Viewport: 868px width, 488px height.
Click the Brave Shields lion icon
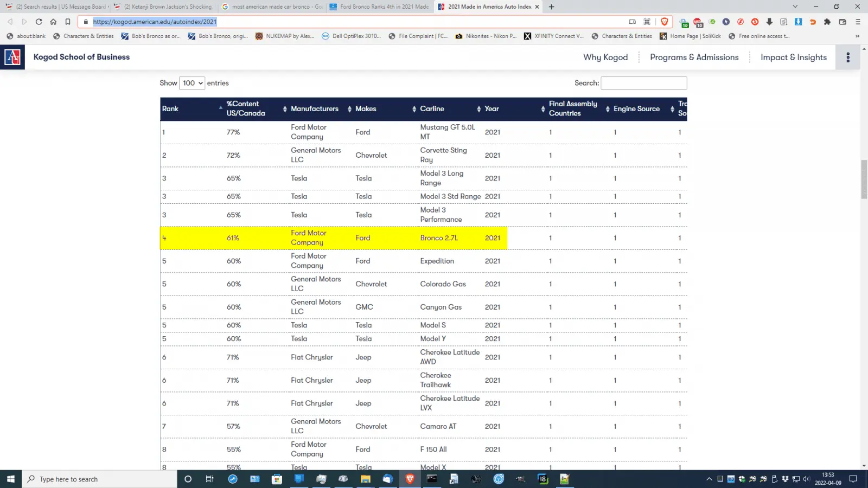tap(664, 22)
